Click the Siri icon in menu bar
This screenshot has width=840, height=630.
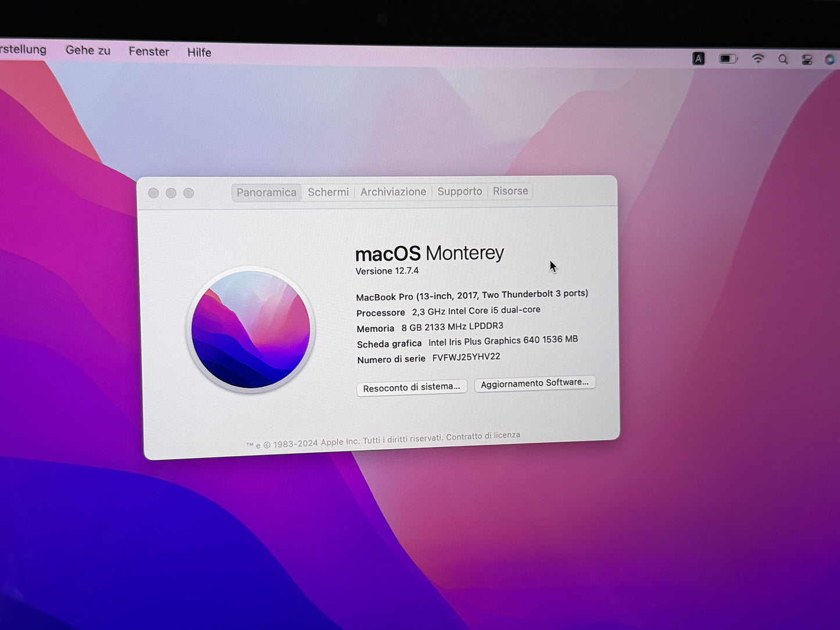pyautogui.click(x=830, y=60)
